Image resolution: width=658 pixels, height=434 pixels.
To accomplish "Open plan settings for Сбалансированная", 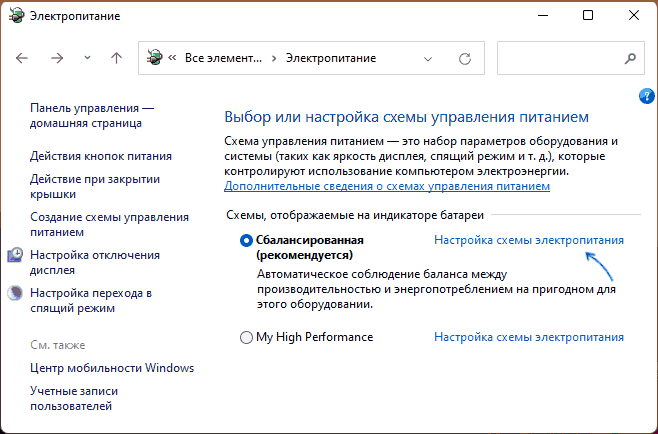I will [529, 240].
